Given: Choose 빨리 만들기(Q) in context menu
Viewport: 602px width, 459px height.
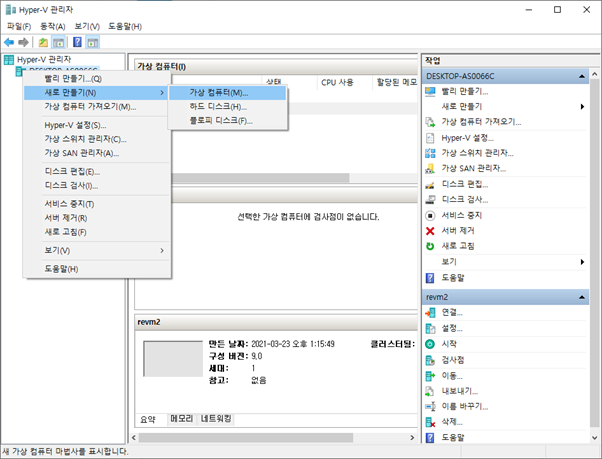Looking at the screenshot, I should point(97,79).
